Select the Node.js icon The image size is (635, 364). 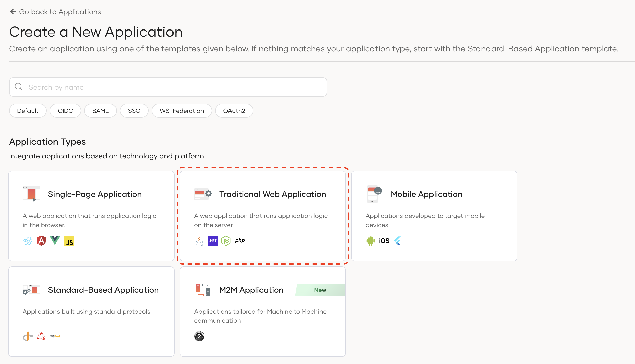point(226,240)
